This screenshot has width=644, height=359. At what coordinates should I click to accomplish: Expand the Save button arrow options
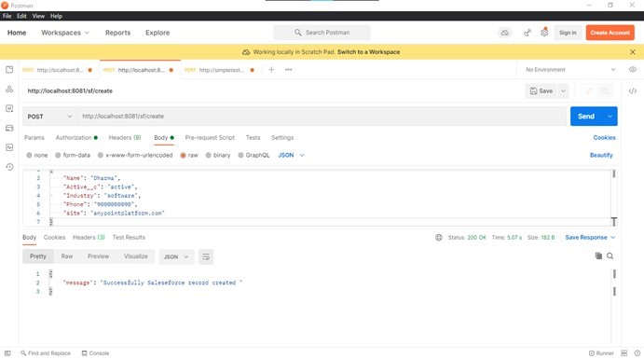click(564, 90)
